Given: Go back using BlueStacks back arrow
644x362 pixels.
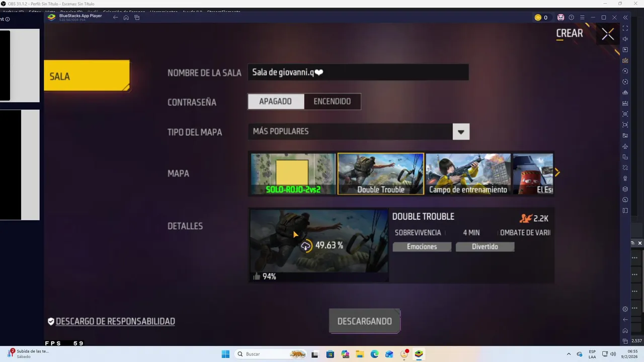Looking at the screenshot, I should (116, 18).
